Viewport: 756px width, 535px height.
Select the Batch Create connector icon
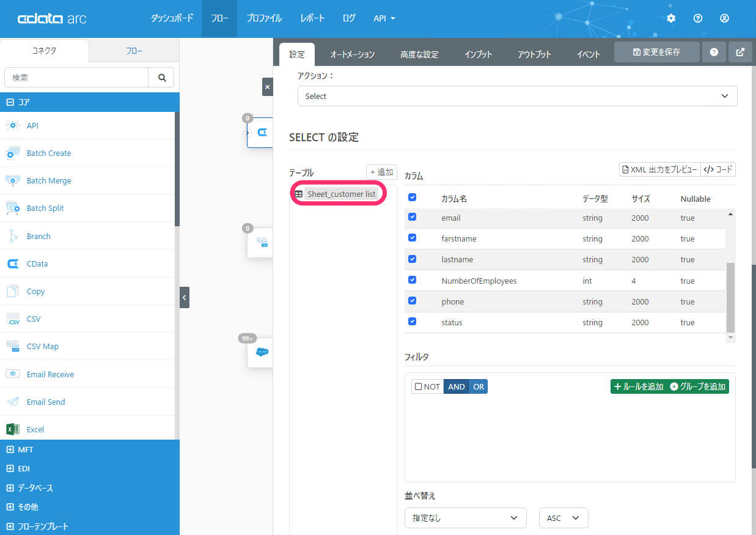coord(13,153)
